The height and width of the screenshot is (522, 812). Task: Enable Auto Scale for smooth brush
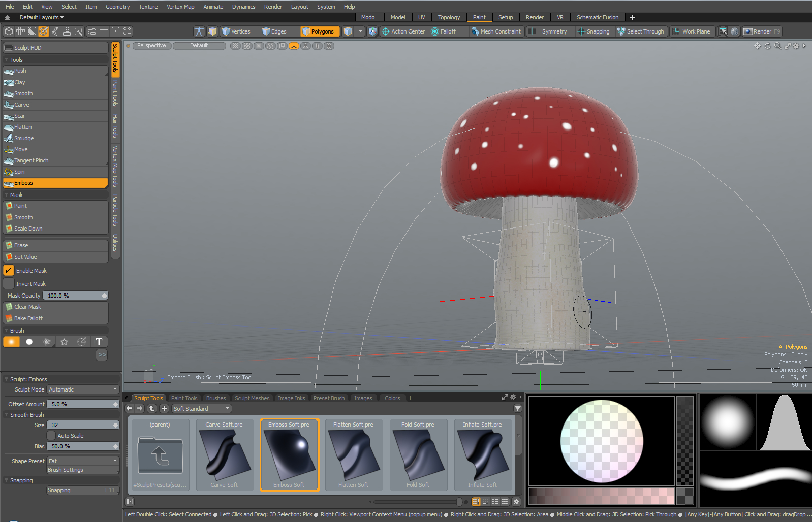click(51, 436)
